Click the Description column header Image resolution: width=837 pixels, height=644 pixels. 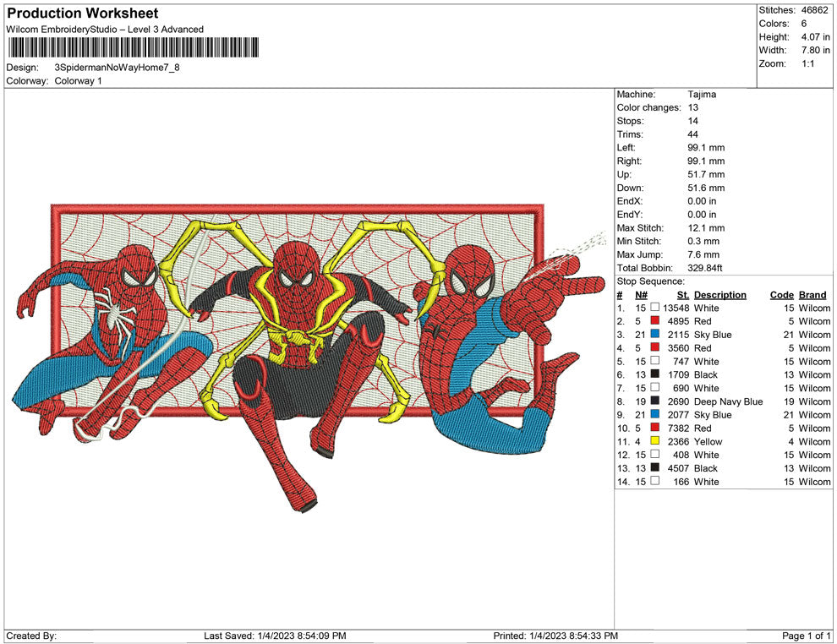tap(719, 295)
